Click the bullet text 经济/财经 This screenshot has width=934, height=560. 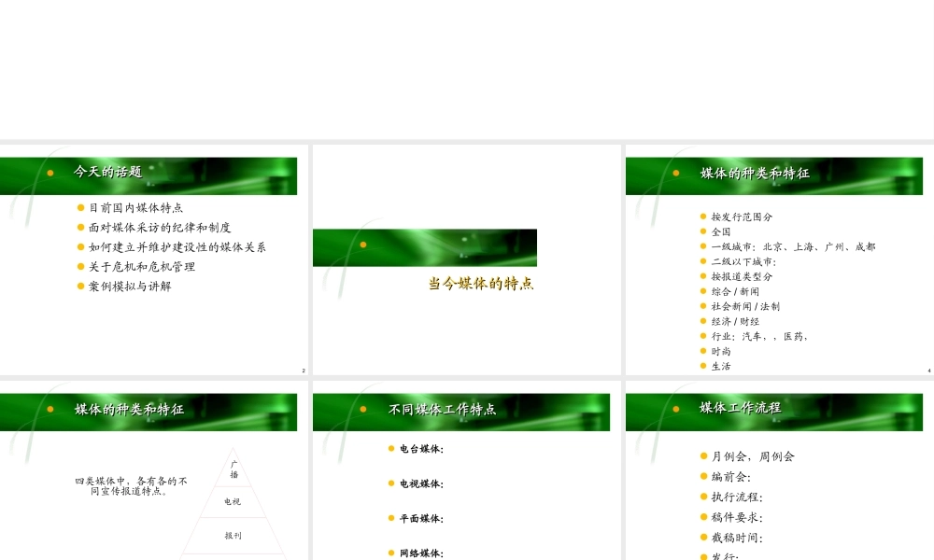click(x=735, y=321)
